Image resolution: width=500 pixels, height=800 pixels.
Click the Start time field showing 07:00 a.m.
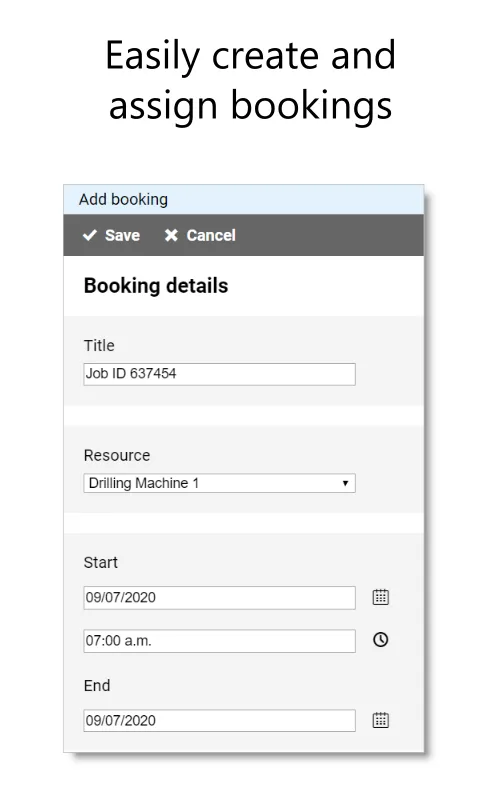tap(219, 641)
